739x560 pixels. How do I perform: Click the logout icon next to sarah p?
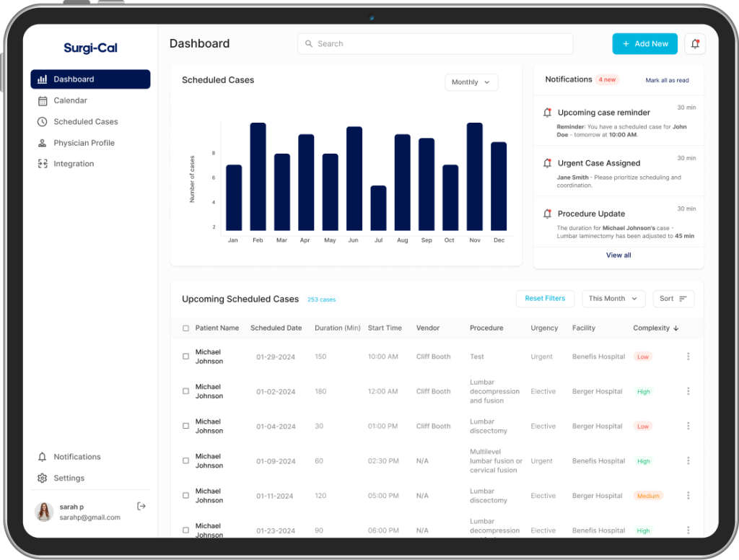(x=141, y=507)
